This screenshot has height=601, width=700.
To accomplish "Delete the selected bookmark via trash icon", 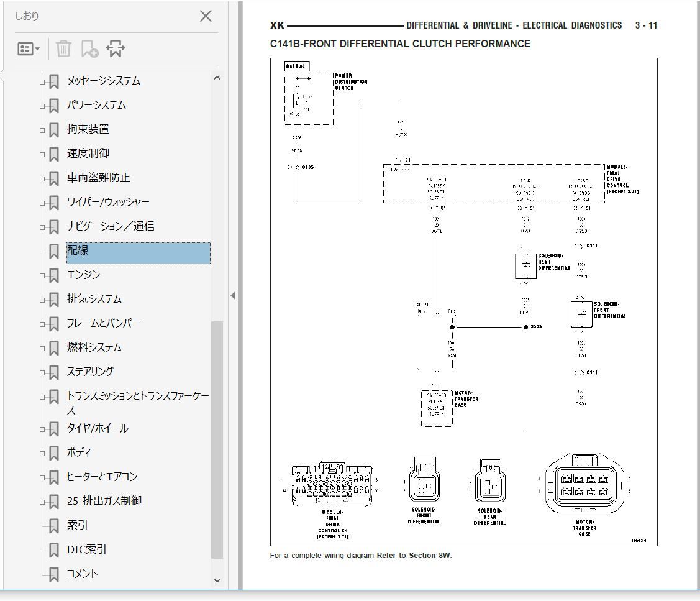I will click(63, 48).
